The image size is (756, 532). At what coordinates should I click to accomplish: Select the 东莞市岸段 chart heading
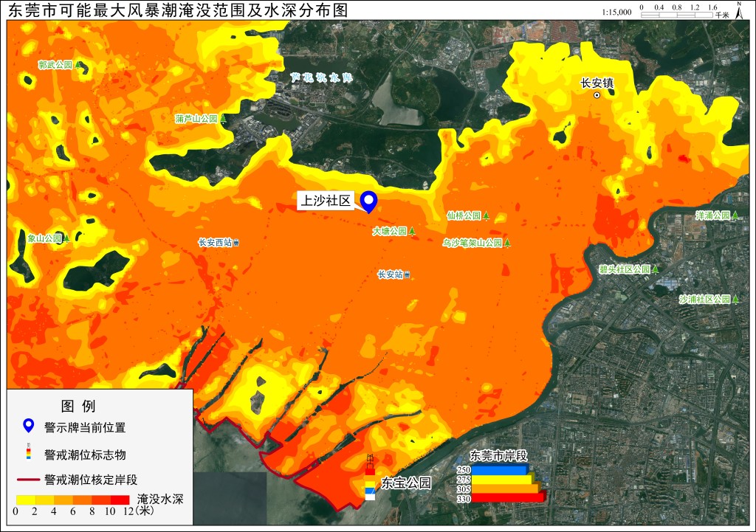tap(498, 455)
